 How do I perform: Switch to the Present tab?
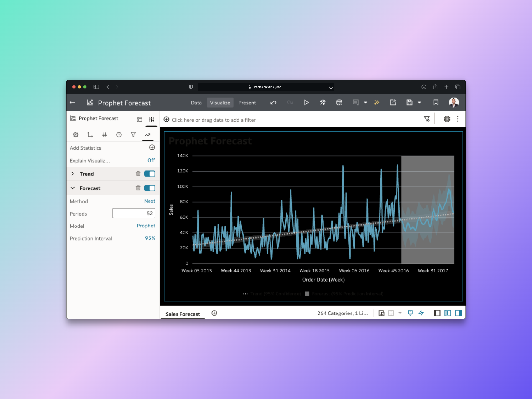(x=247, y=103)
